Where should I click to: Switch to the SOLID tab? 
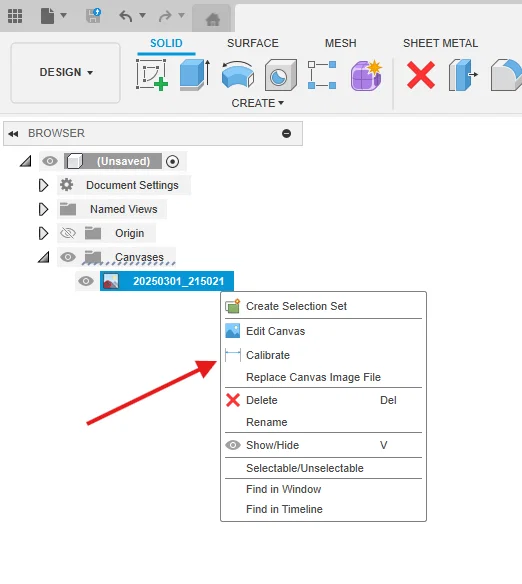point(166,43)
